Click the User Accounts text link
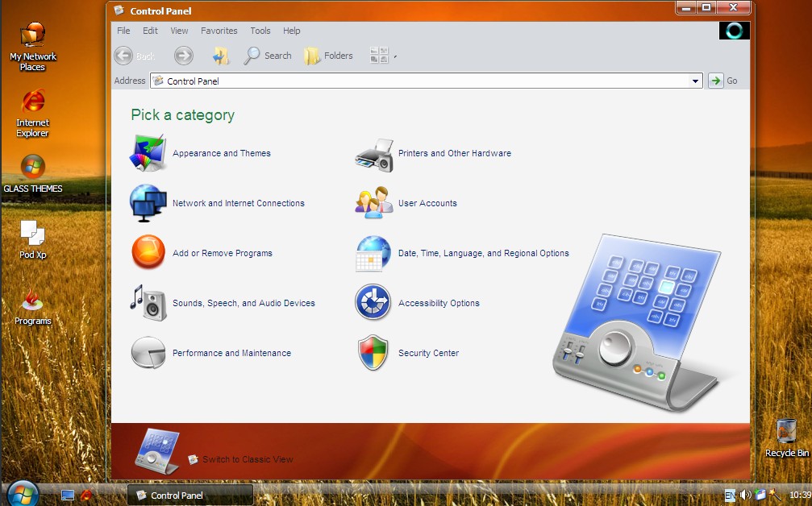 click(x=427, y=203)
